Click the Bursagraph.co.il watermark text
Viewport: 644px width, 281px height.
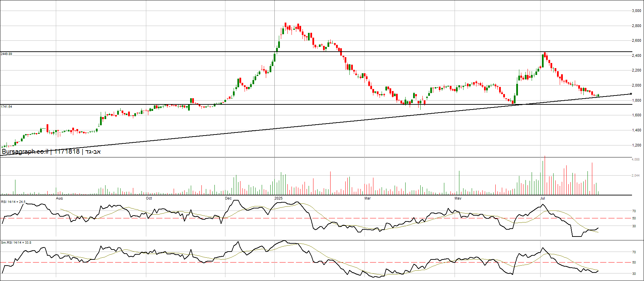tap(25, 152)
